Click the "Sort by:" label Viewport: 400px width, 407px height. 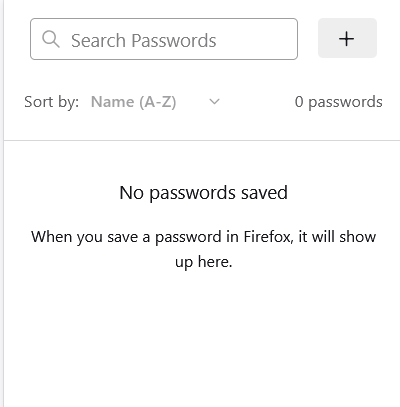[x=51, y=102]
